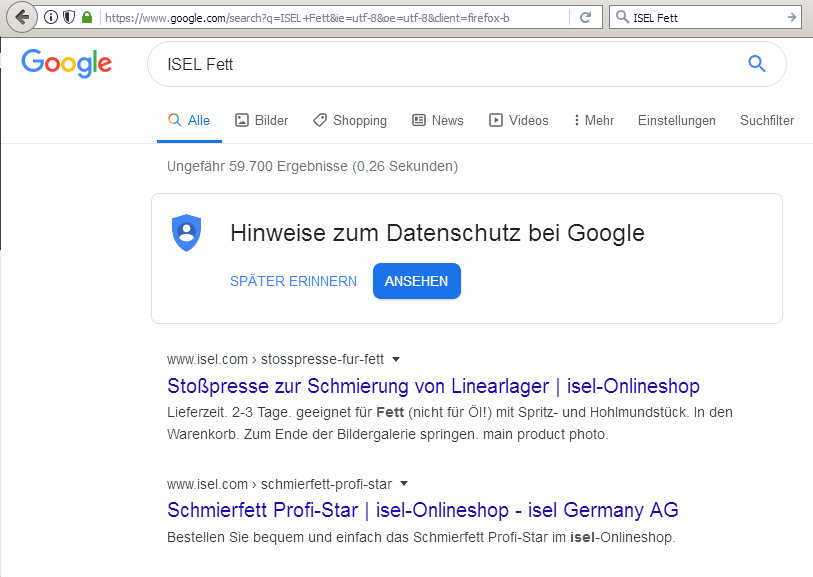This screenshot has width=813, height=577.
Task: Open Stoßpresse zur Schmierung von Linearlager result
Action: point(433,386)
